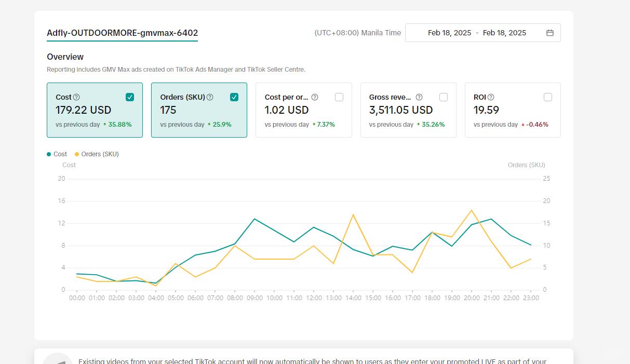Uncheck the Orders (SKU) metric checkbox
The width and height of the screenshot is (630, 364).
(x=234, y=97)
